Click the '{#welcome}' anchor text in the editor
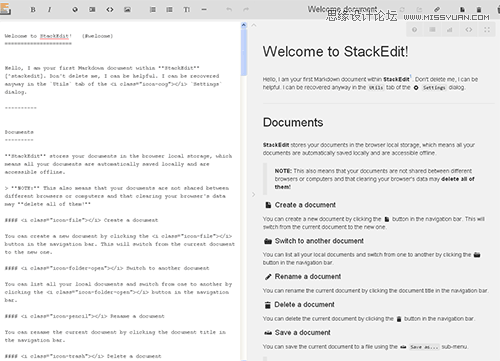The width and height of the screenshot is (500, 361). point(98,36)
